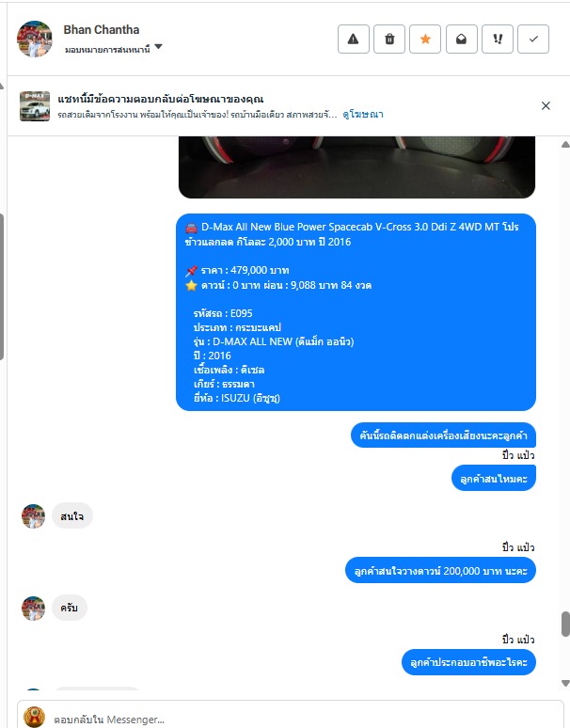Toggle the orange star follow-up icon

(x=425, y=39)
